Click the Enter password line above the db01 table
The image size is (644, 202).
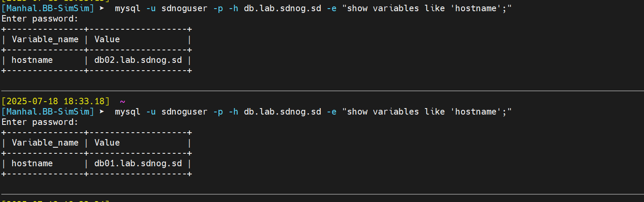[x=40, y=122]
